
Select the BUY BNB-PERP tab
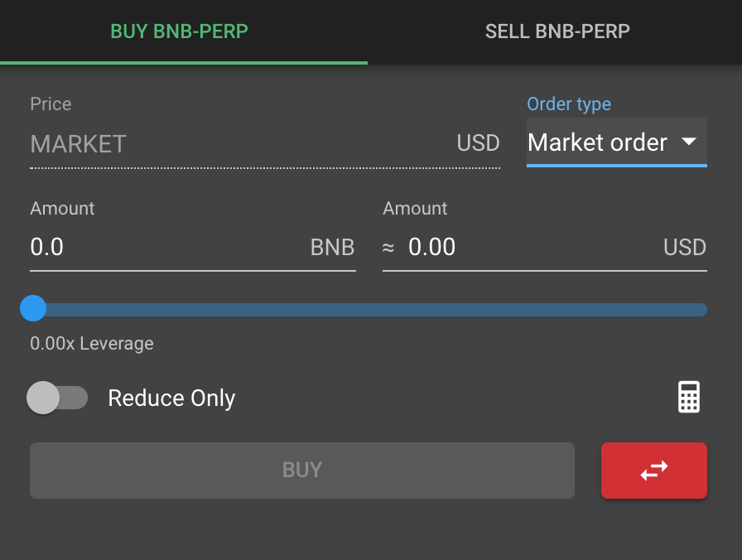pyautogui.click(x=180, y=31)
